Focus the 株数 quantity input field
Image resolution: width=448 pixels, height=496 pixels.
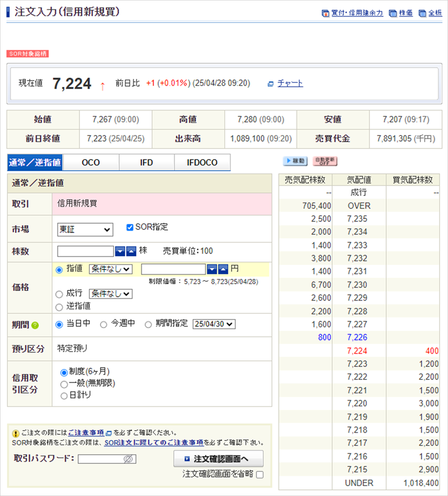tap(85, 251)
